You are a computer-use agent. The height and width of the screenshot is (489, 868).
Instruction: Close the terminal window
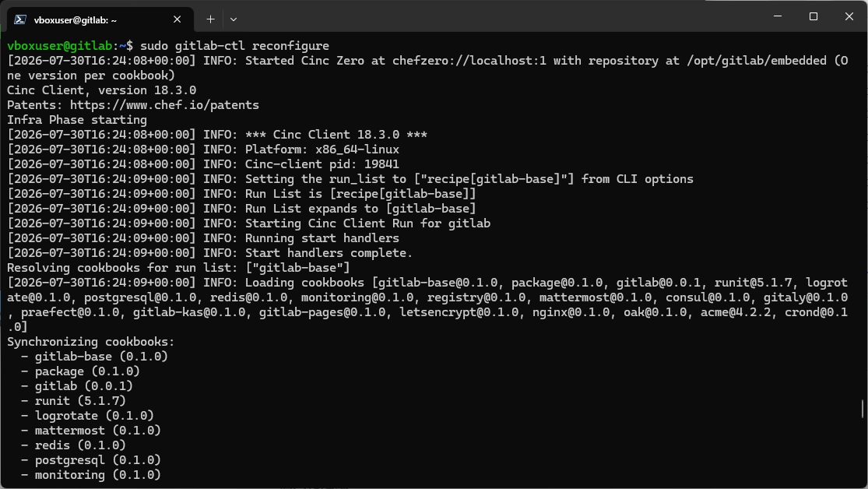849,16
